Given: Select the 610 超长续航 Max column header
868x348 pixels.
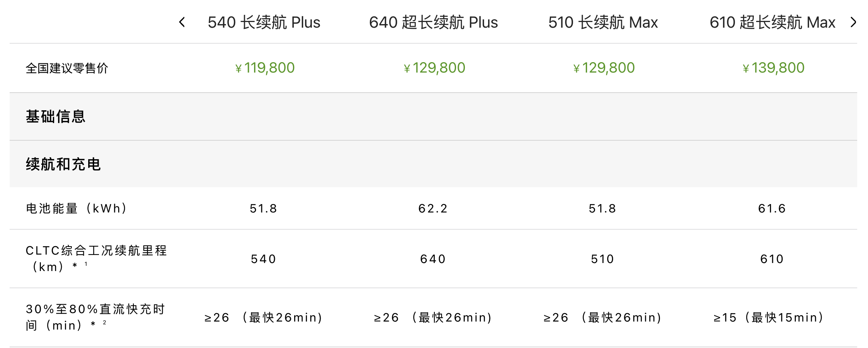Looking at the screenshot, I should click(x=772, y=22).
